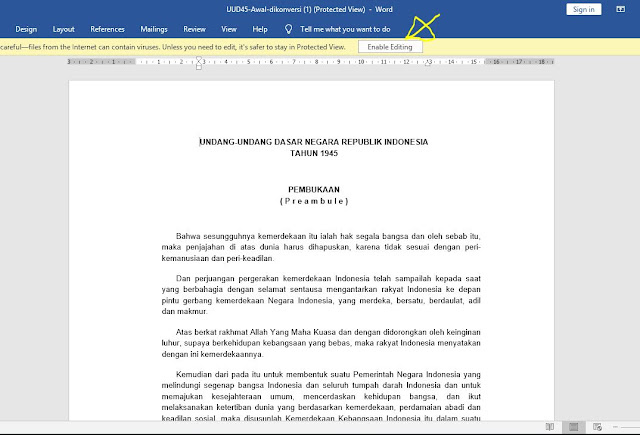Click the first line indent marker on ruler

click(x=199, y=59)
